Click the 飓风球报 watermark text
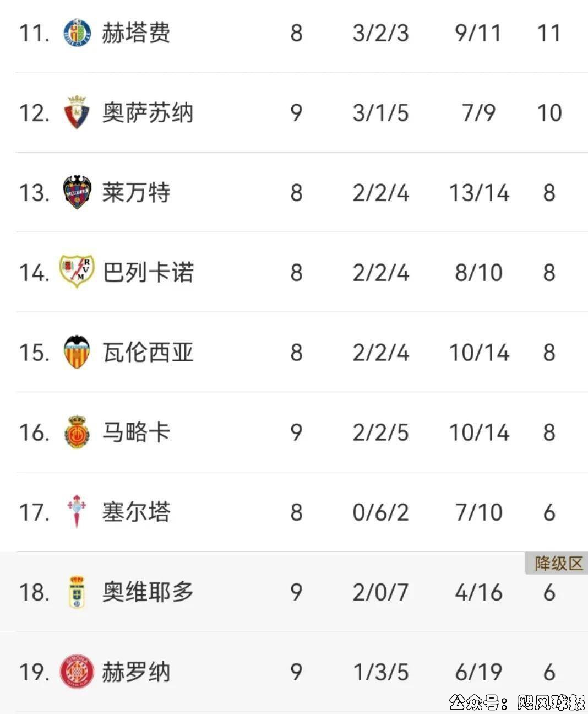The height and width of the screenshot is (714, 588). click(551, 702)
